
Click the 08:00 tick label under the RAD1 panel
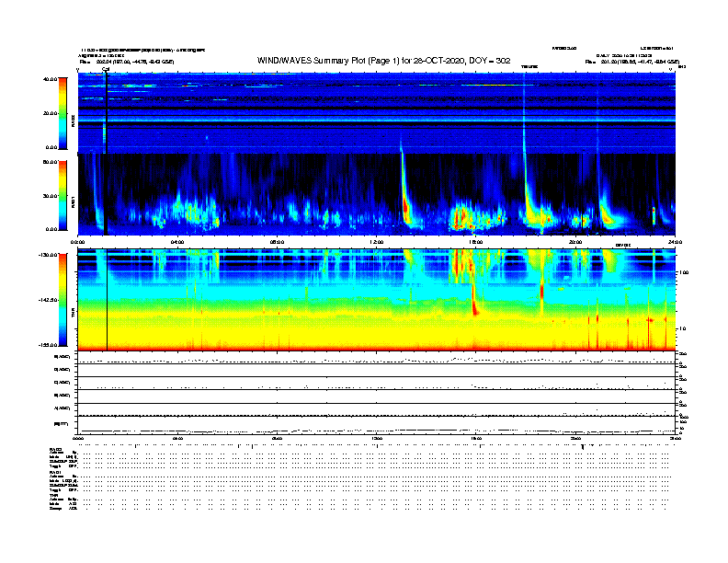pyautogui.click(x=277, y=242)
